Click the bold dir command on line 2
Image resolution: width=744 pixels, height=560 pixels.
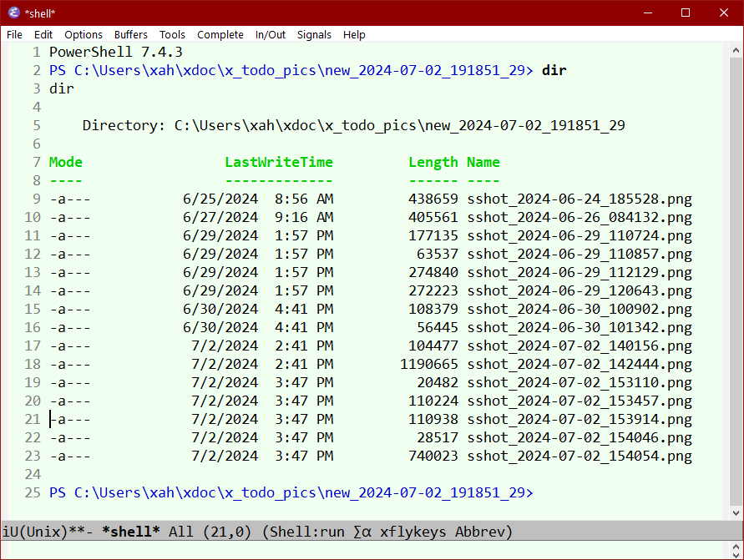click(x=554, y=70)
